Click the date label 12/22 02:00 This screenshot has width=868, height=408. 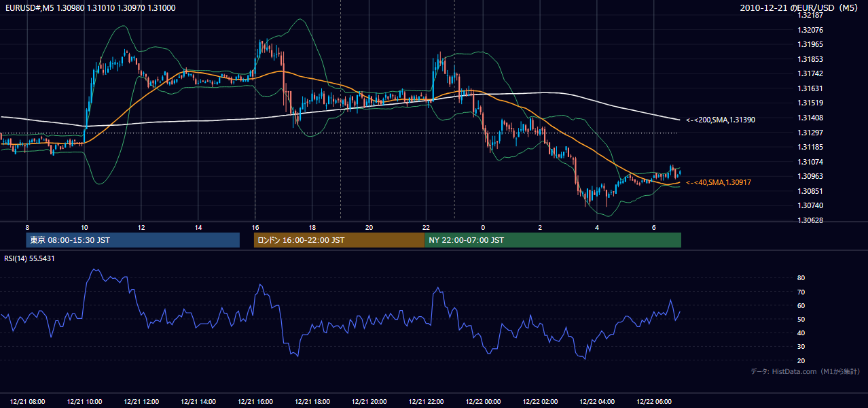[541, 401]
